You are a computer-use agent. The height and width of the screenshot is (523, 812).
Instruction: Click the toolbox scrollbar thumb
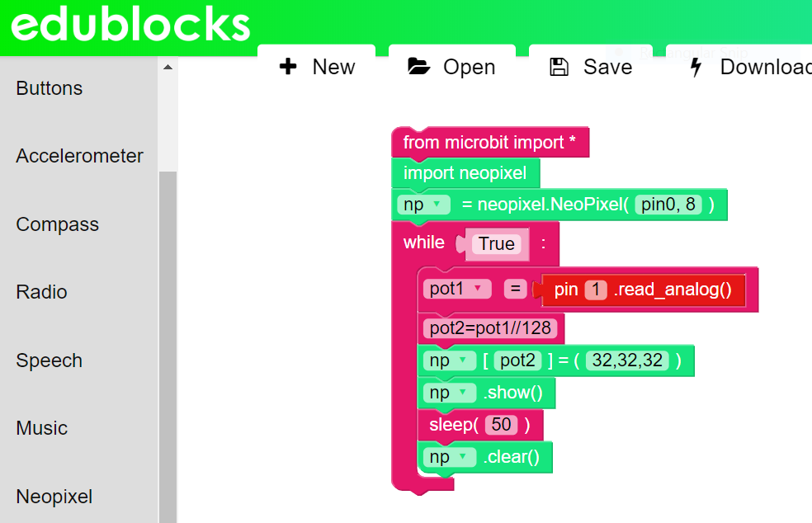(168, 347)
